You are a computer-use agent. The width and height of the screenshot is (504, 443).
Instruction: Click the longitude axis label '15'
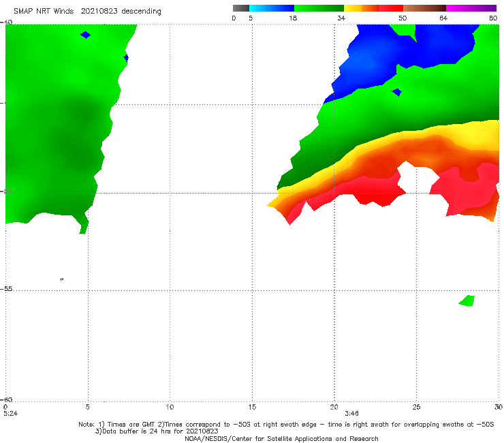click(252, 407)
